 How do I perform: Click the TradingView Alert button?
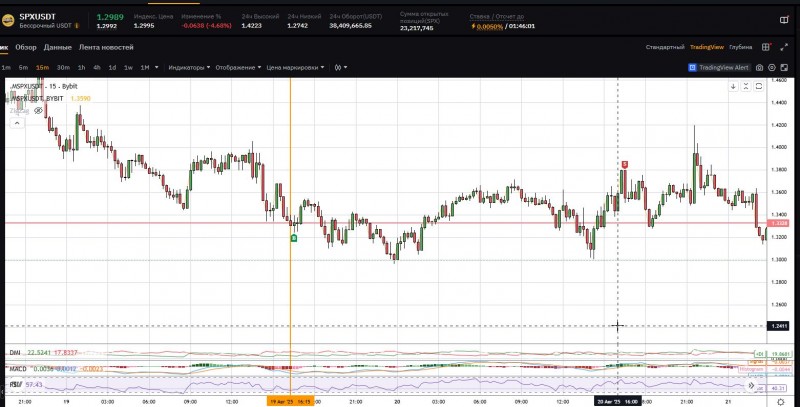pos(718,67)
